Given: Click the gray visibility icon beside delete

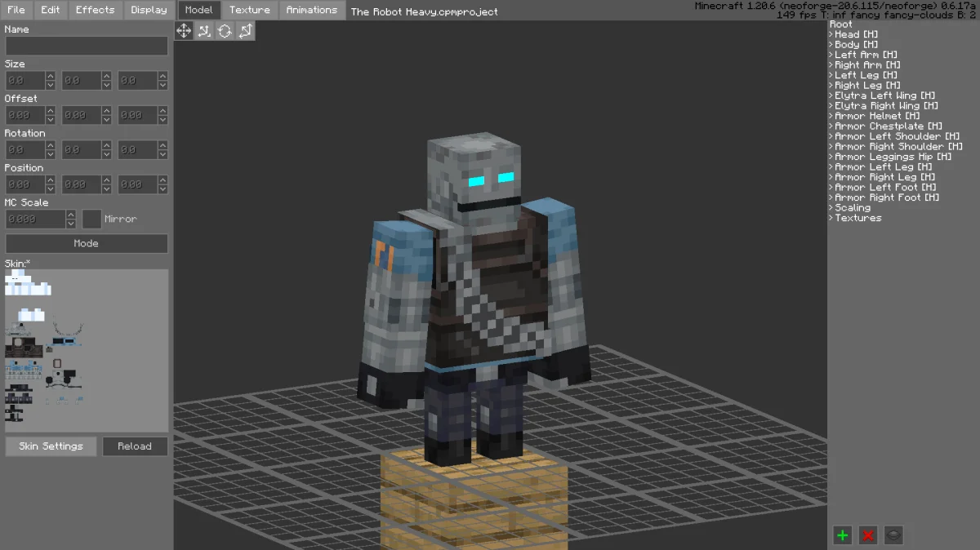Looking at the screenshot, I should tap(894, 535).
